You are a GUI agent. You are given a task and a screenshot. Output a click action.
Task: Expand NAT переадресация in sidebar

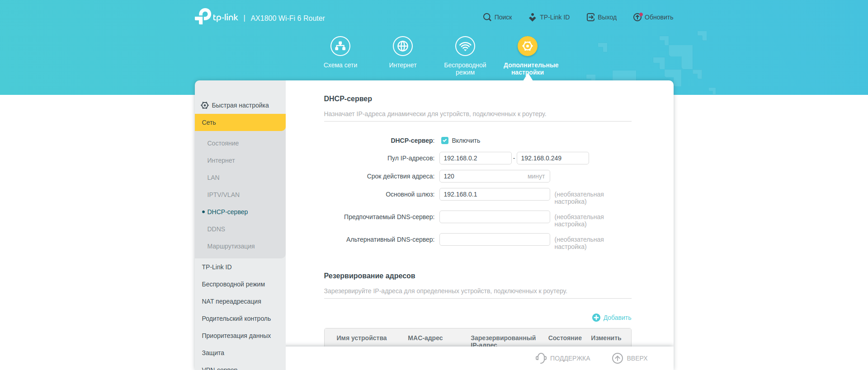(231, 301)
